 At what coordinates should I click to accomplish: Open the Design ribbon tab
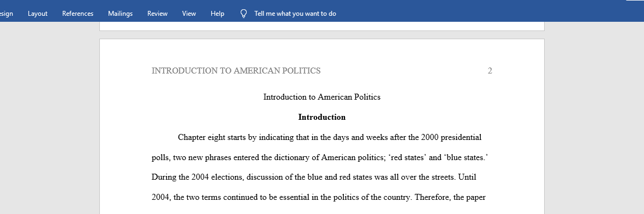pos(6,14)
